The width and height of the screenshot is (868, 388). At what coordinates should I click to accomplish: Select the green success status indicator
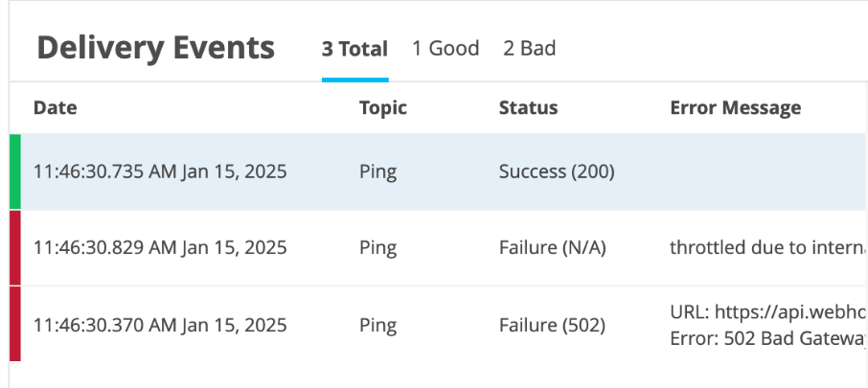point(15,172)
